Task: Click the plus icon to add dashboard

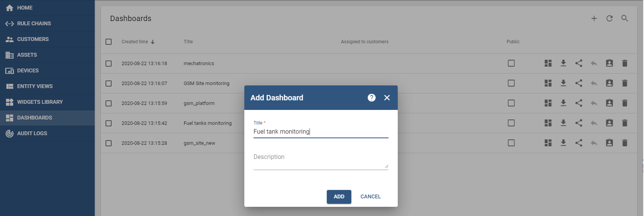Action: [594, 18]
